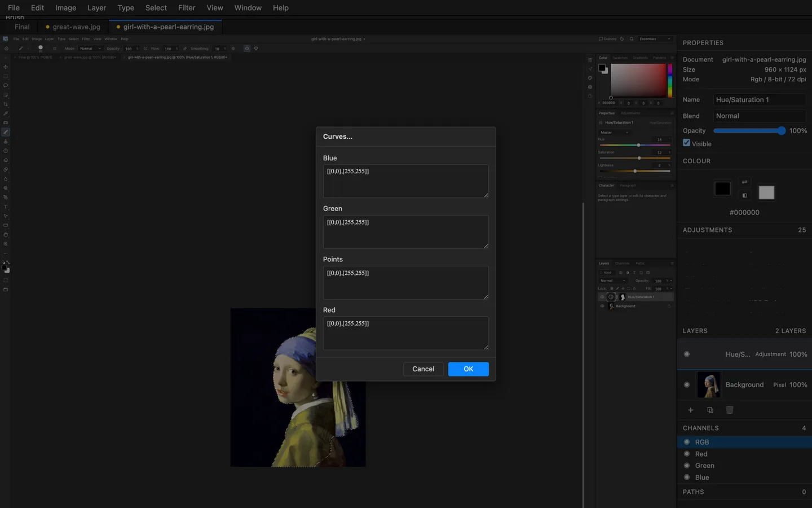812x508 pixels.
Task: Select the Lasso tool
Action: (x=6, y=85)
